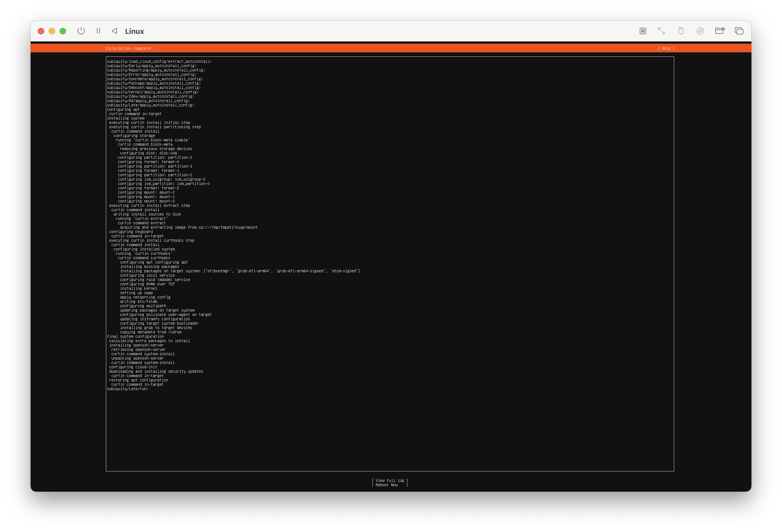Click the restart VM triangle icon
The image size is (782, 532).
tap(114, 31)
